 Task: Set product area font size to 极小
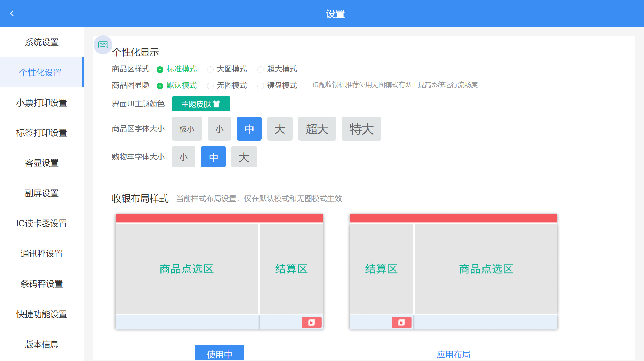(x=187, y=129)
